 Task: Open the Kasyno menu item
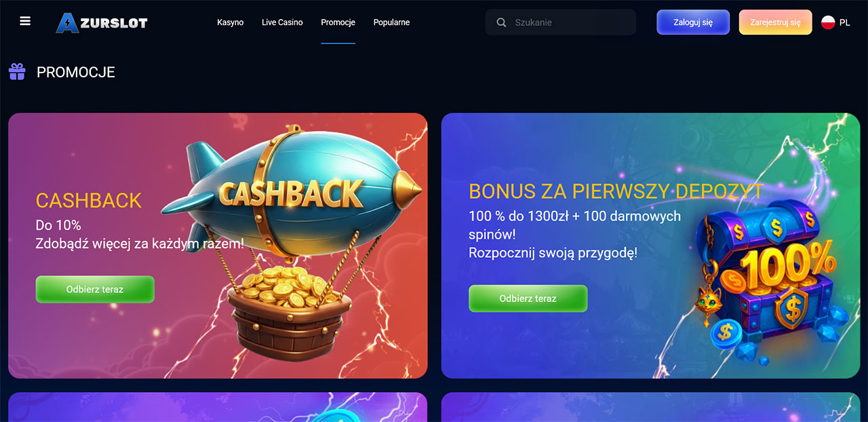coord(231,22)
